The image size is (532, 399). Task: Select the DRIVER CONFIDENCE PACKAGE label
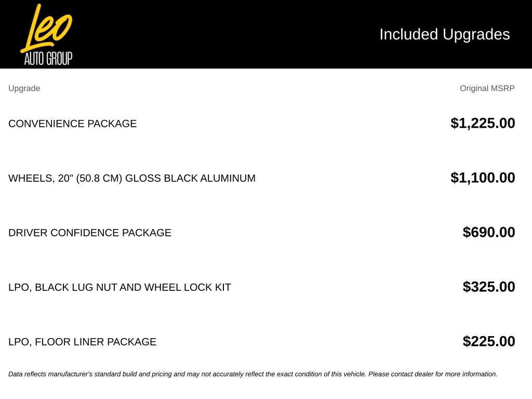click(x=90, y=233)
